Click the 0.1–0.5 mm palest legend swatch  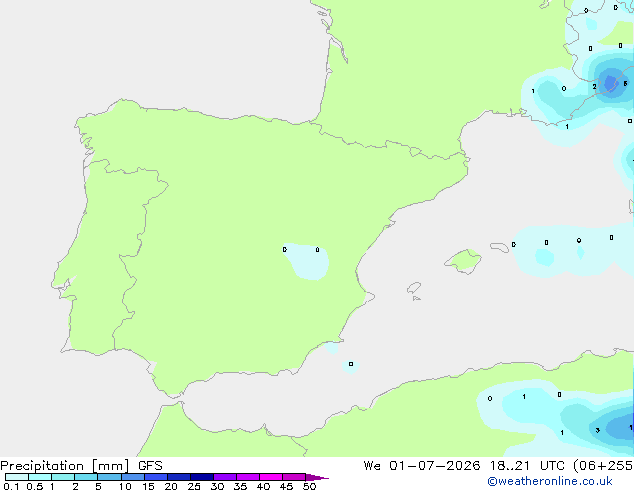pyautogui.click(x=17, y=477)
